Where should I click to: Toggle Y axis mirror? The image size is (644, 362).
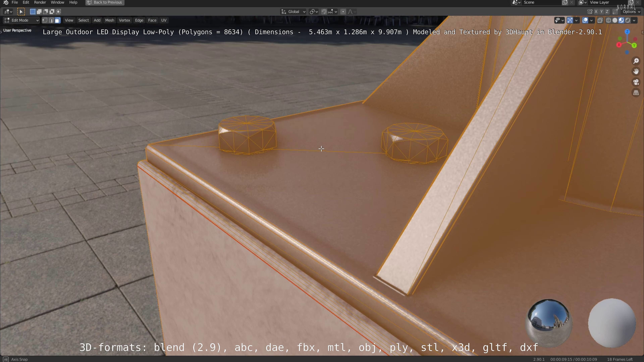pos(602,12)
